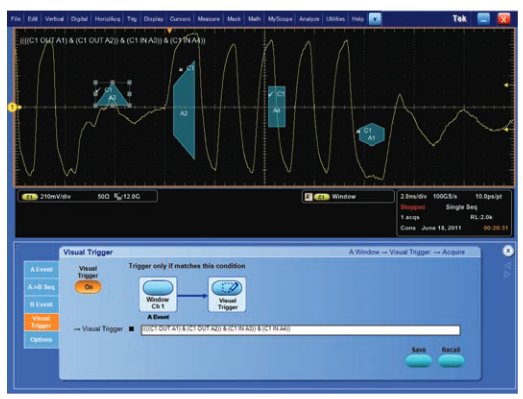
Task: Click the visual trigger equation field
Action: (x=301, y=330)
